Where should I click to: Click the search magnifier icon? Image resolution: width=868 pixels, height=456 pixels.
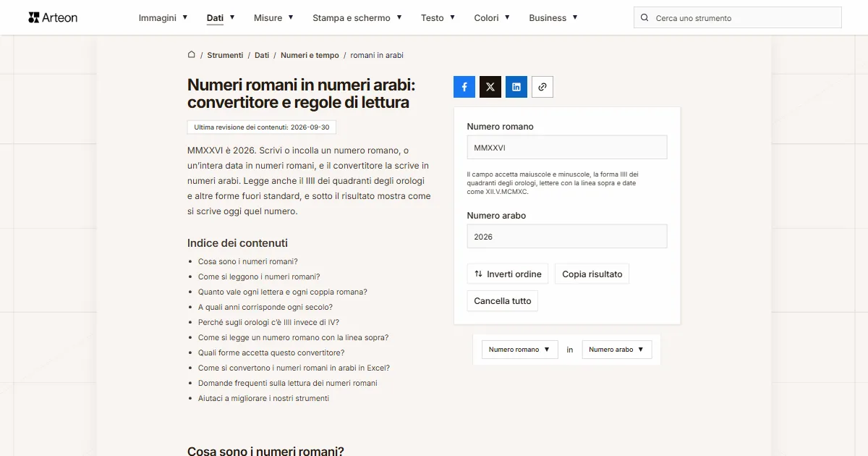(x=644, y=18)
